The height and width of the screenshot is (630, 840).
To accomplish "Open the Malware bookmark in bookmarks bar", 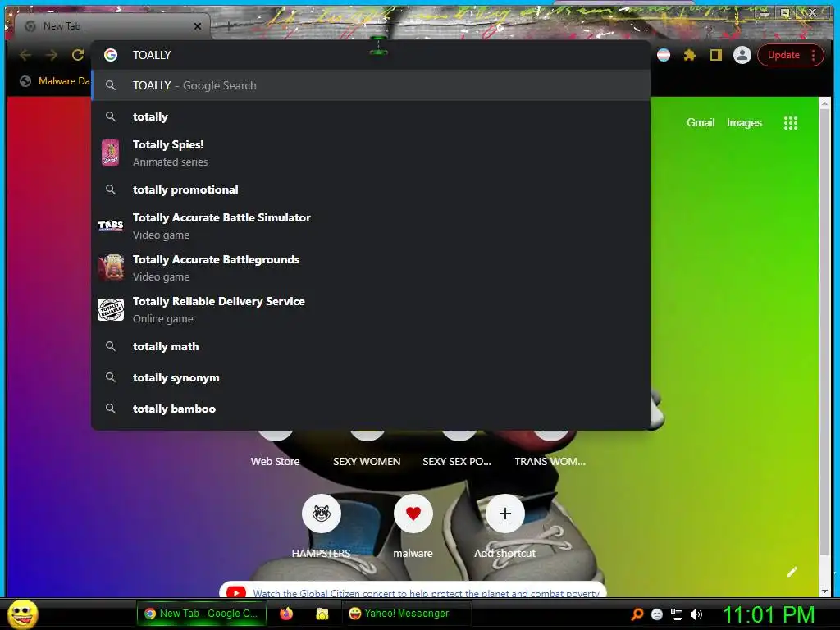I will (55, 81).
